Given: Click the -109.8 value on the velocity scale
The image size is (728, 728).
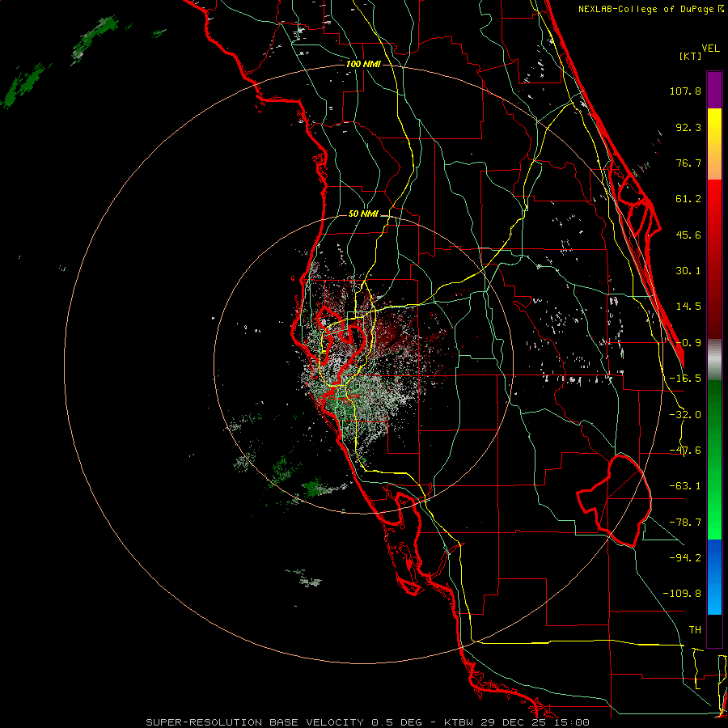Looking at the screenshot, I should coord(682,594).
